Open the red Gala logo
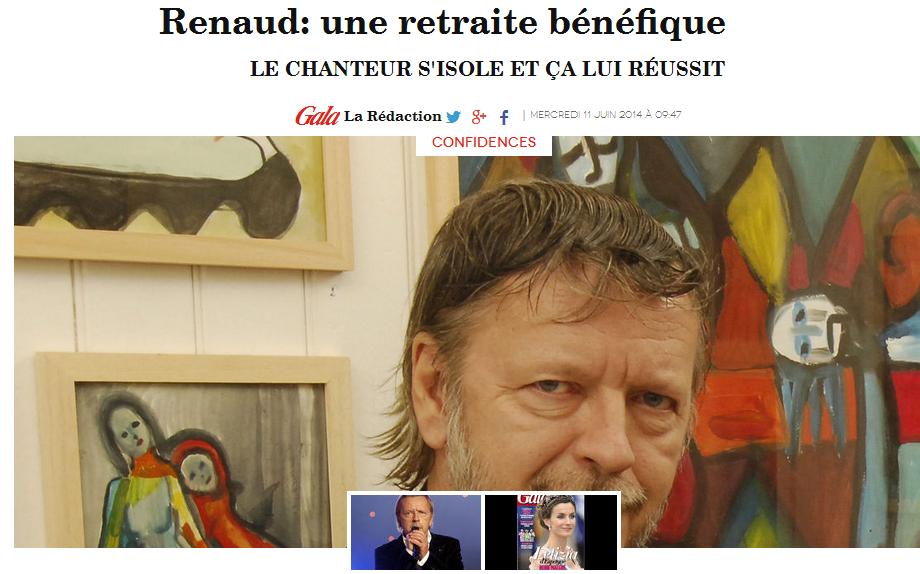Image resolution: width=920 pixels, height=574 pixels. pyautogui.click(x=317, y=116)
